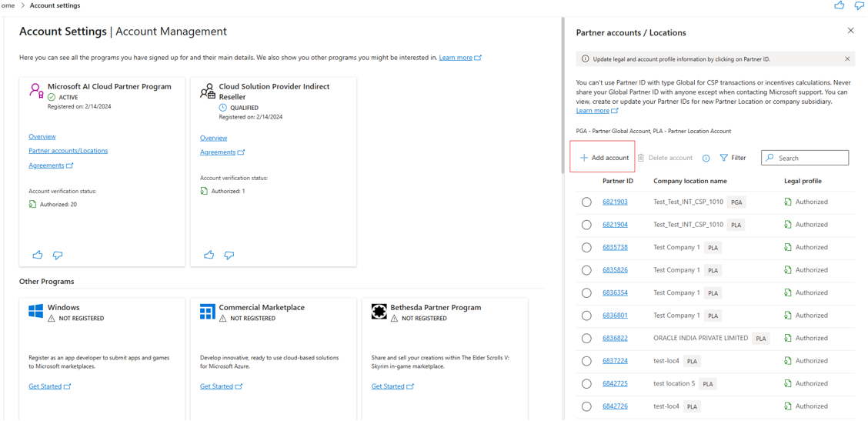Click the Windows program logo
This screenshot has height=421, width=868.
35,311
